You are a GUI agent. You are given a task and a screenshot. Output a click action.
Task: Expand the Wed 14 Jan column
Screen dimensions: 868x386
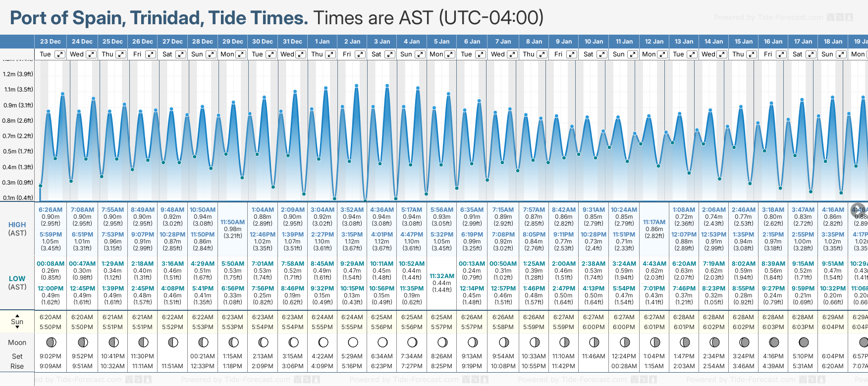tap(722, 54)
